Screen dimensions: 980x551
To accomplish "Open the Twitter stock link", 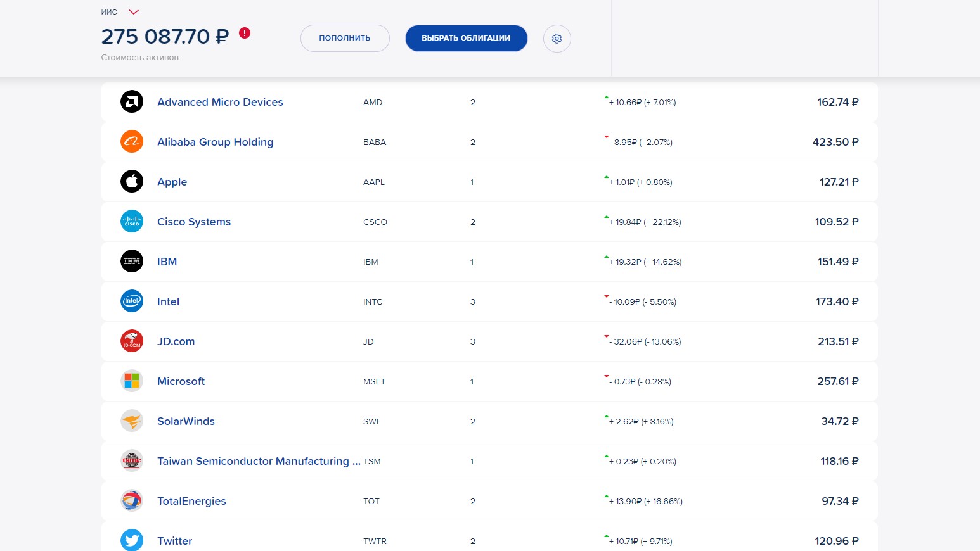I will [174, 541].
